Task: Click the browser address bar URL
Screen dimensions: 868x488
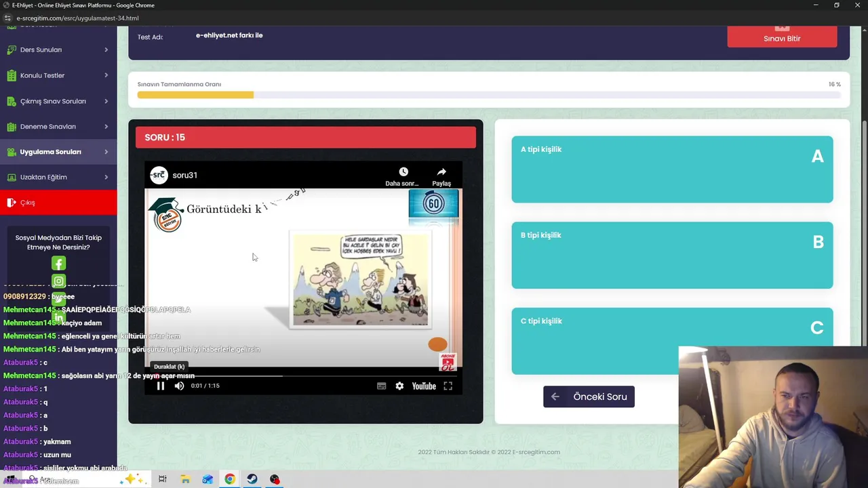Action: (77, 18)
